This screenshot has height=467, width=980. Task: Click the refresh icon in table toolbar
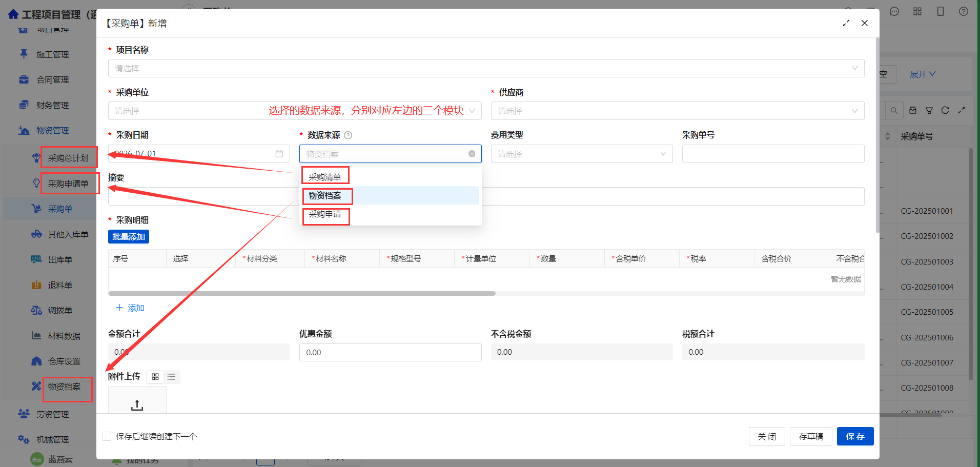tap(945, 110)
